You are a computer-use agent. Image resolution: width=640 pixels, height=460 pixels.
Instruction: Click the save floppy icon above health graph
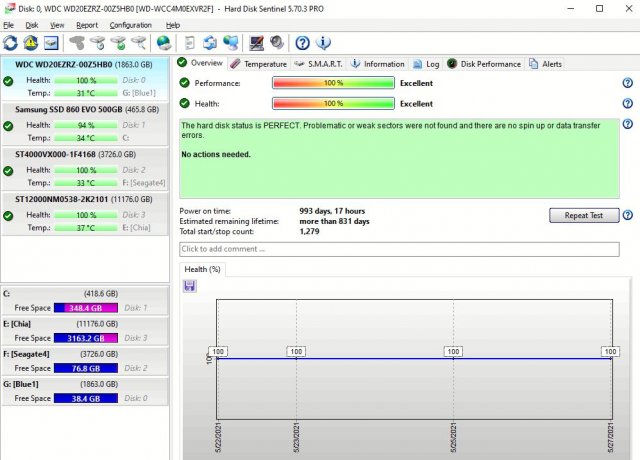(x=190, y=286)
